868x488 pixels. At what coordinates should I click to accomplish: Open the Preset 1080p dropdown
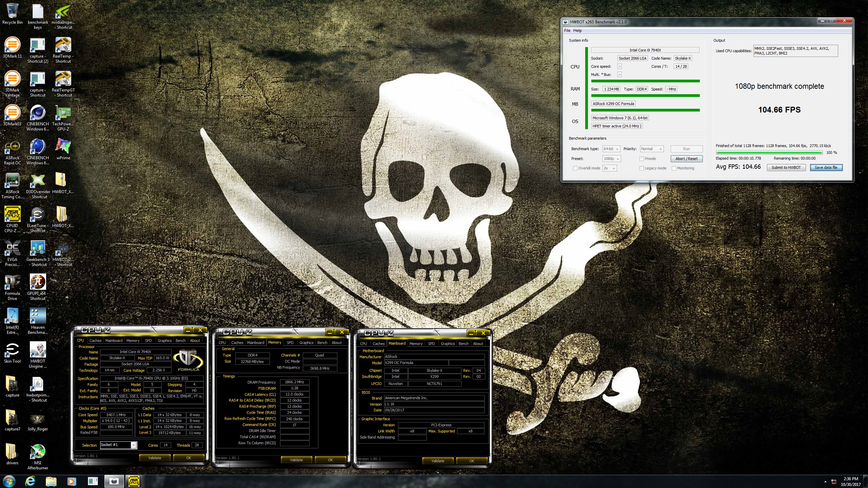[612, 159]
